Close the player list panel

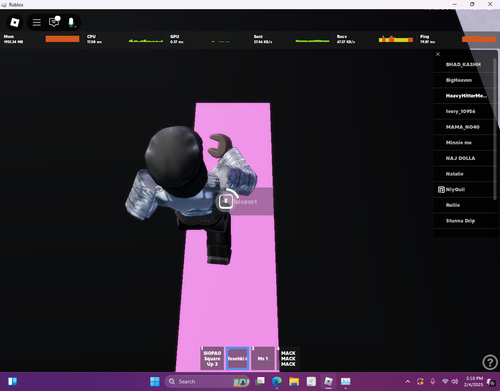click(438, 54)
